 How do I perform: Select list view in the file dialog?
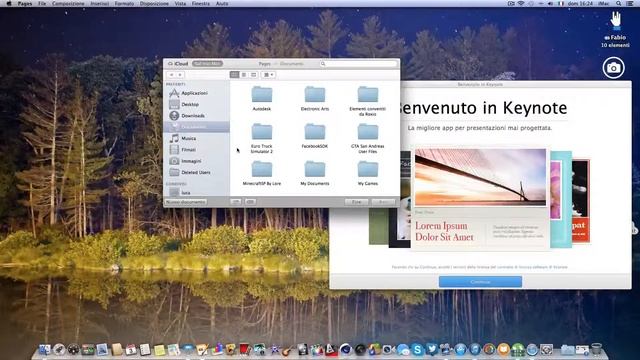[244, 75]
